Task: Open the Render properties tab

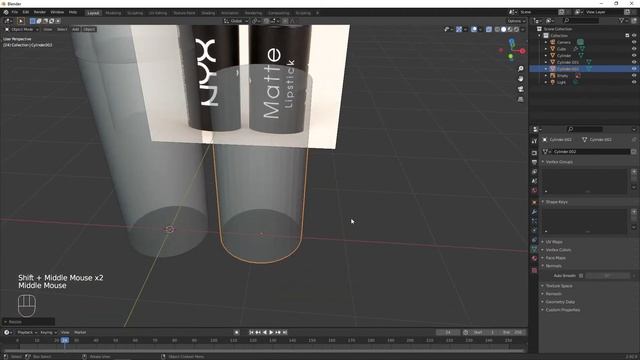Action: point(534,152)
